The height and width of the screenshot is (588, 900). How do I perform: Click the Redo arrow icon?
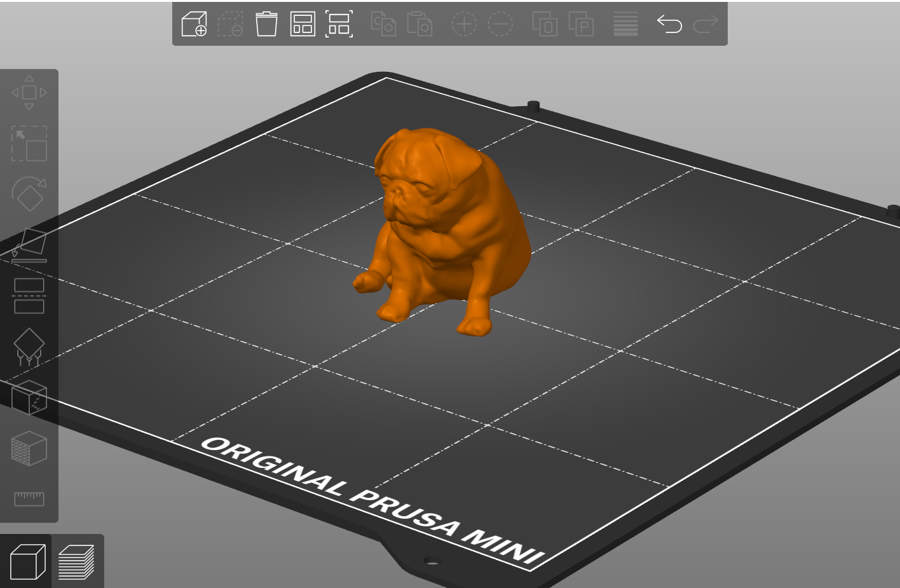[706, 24]
